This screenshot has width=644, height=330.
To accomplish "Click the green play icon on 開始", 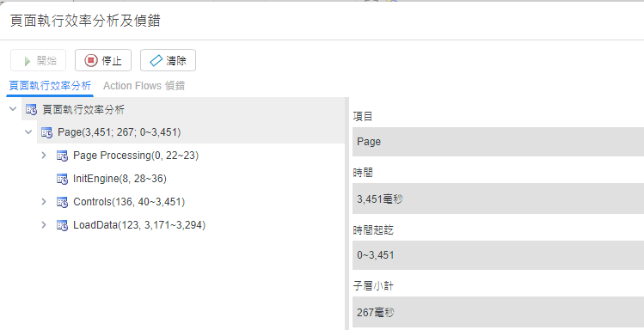I will 28,61.
